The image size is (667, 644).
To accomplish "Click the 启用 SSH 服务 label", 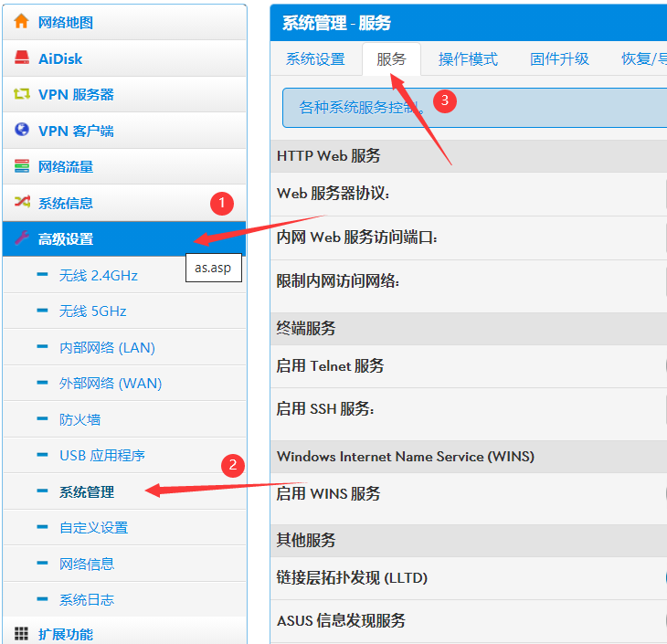I will (x=325, y=408).
